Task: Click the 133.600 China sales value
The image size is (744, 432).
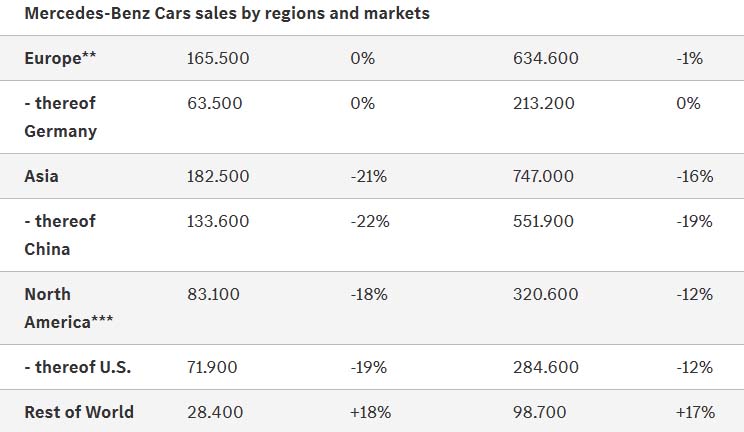Action: click(218, 221)
